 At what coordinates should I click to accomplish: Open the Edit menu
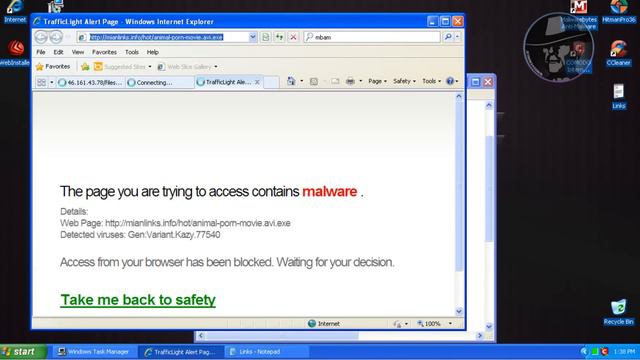tap(58, 52)
